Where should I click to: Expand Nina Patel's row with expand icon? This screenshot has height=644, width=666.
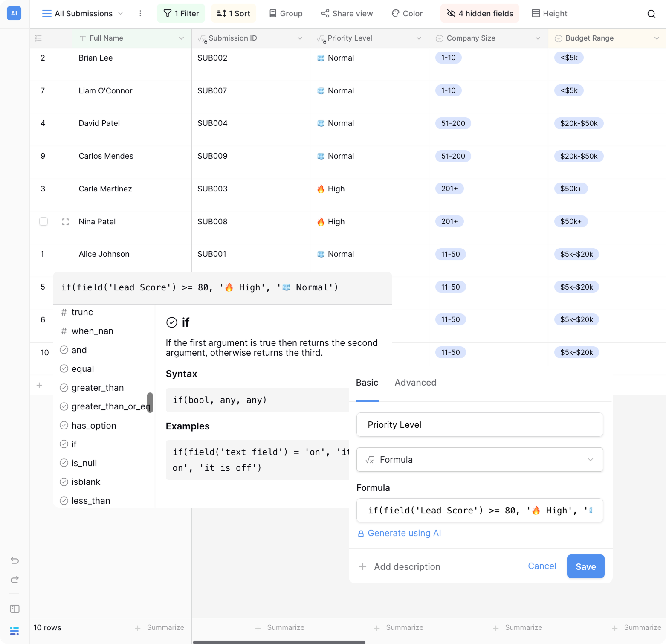click(65, 222)
